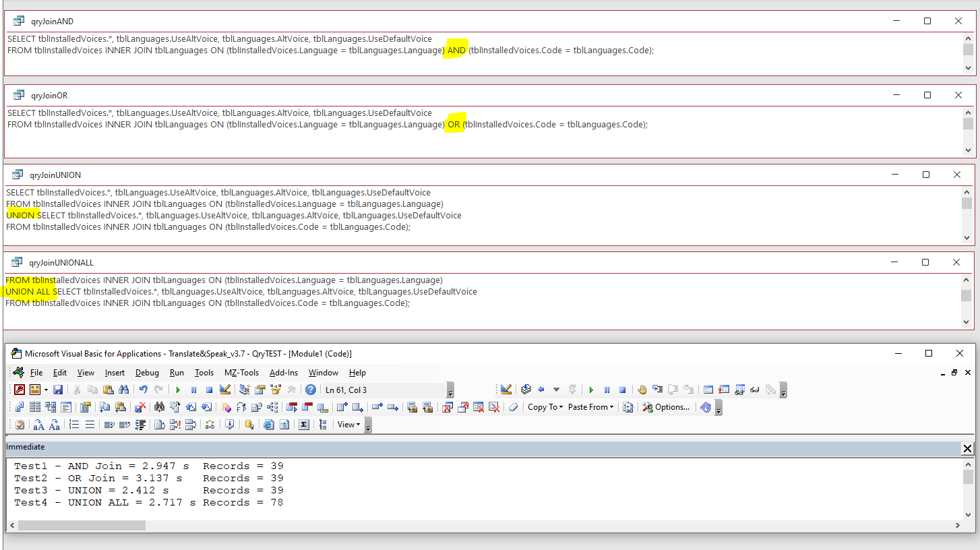Toggle breakpoint using the hand icon

pyautogui.click(x=642, y=390)
